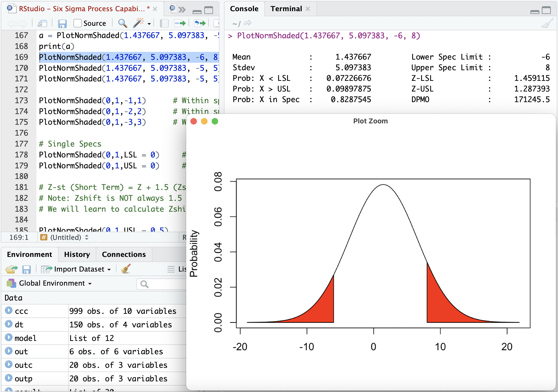Screen dimensions: 558x392
Task: Save the current R script
Action: (62, 24)
